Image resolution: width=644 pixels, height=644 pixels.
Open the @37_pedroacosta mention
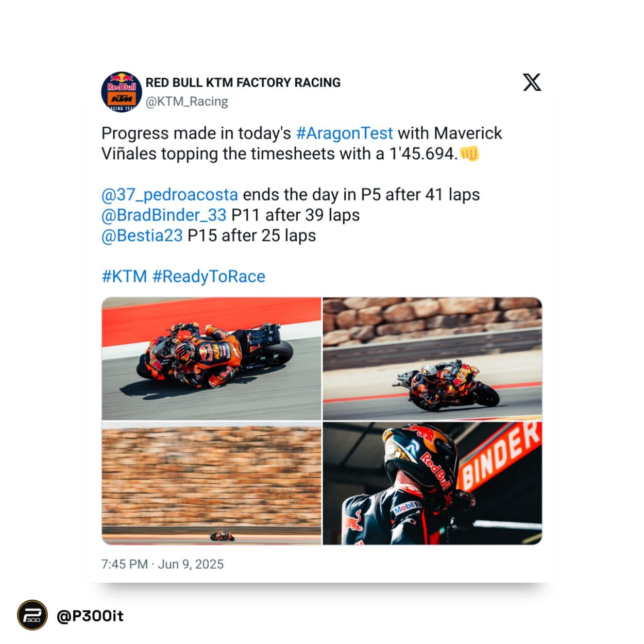[170, 195]
